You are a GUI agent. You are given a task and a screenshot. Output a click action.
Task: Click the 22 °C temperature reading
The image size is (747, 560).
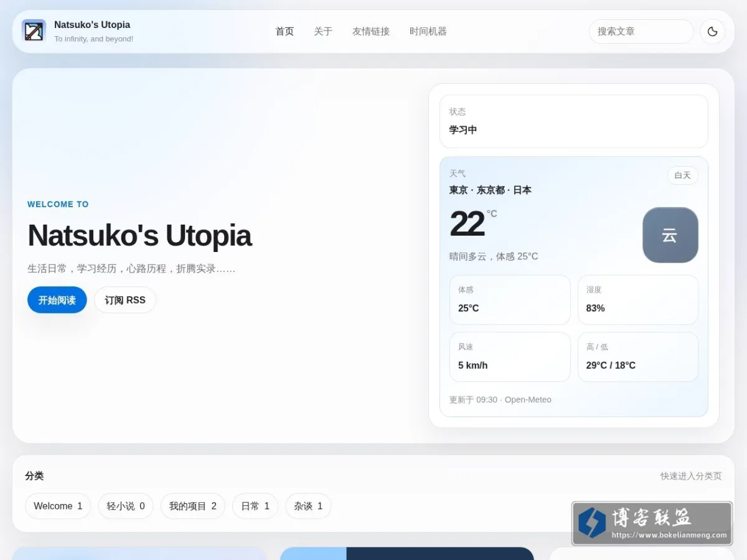click(x=473, y=224)
